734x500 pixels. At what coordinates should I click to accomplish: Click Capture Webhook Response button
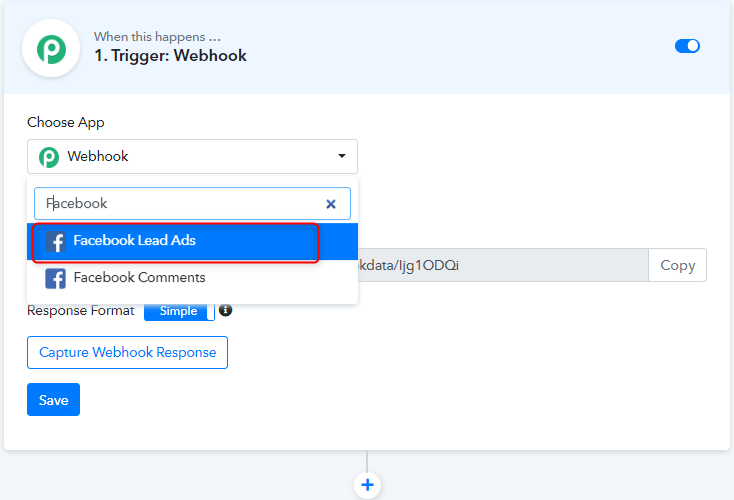tap(127, 353)
